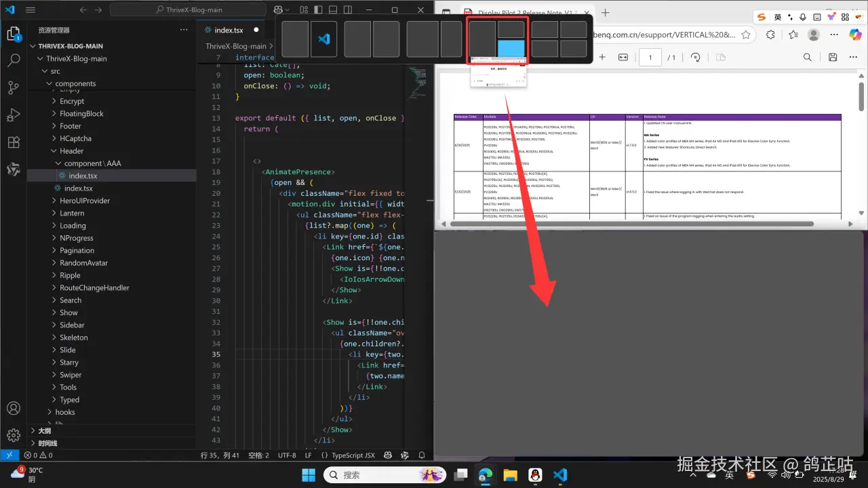Collapse the Header folder
Image resolution: width=868 pixels, height=488 pixels.
coord(71,151)
